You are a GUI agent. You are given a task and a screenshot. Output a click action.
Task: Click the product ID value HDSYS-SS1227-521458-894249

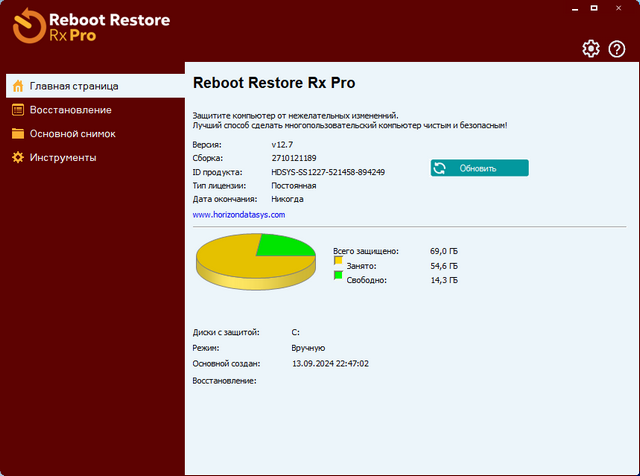[328, 172]
